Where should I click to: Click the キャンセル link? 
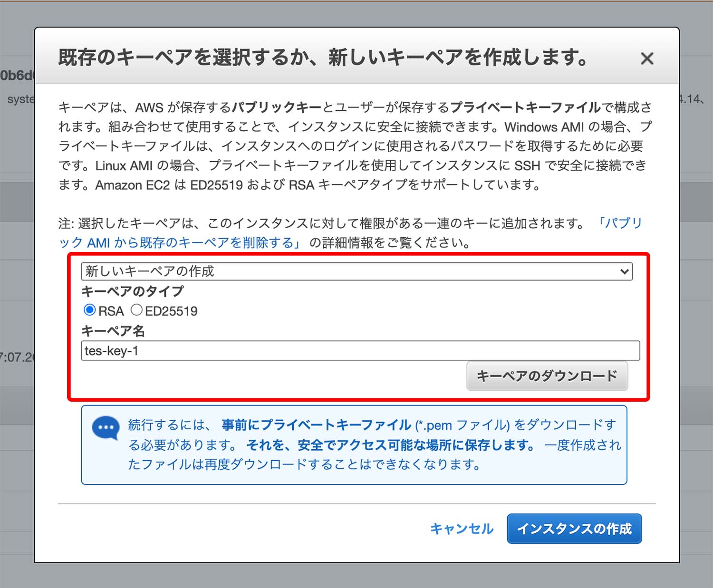[462, 529]
